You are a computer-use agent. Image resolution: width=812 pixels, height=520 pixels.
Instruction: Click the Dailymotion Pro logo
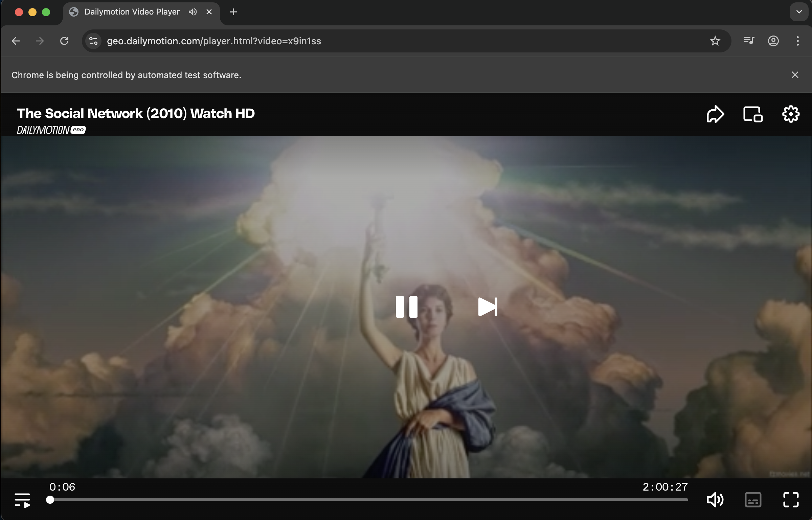51,130
